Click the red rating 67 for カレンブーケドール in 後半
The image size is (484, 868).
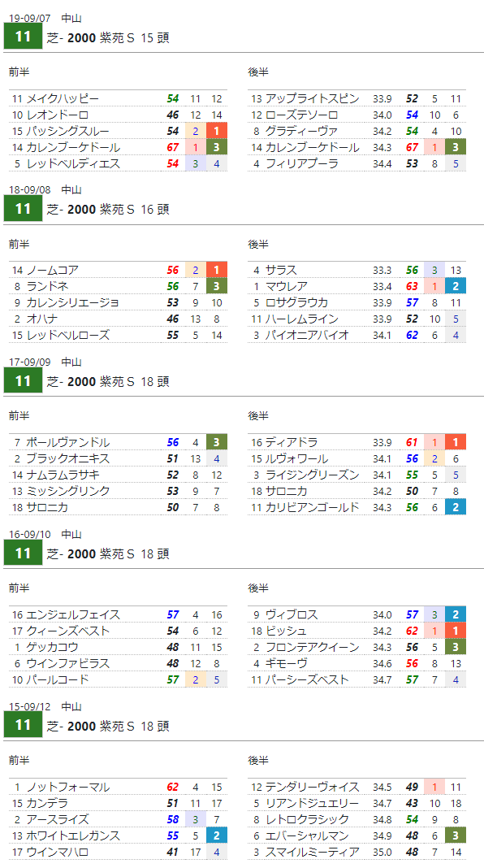point(412,148)
